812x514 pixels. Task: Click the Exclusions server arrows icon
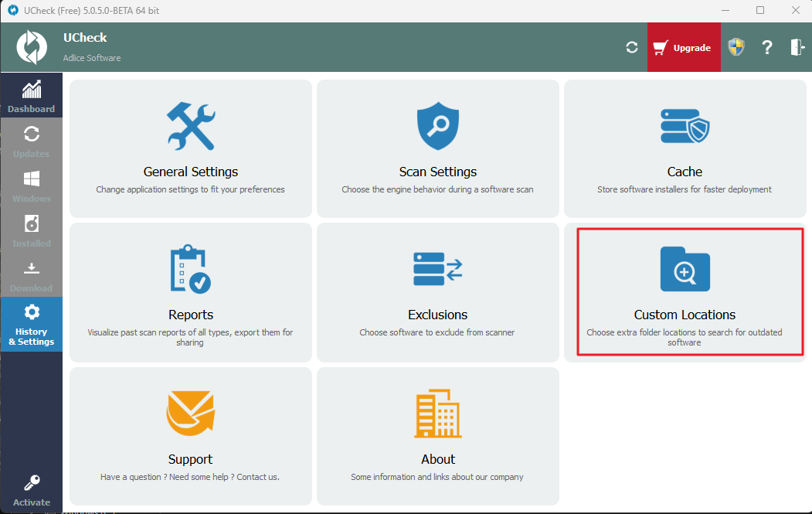[437, 269]
